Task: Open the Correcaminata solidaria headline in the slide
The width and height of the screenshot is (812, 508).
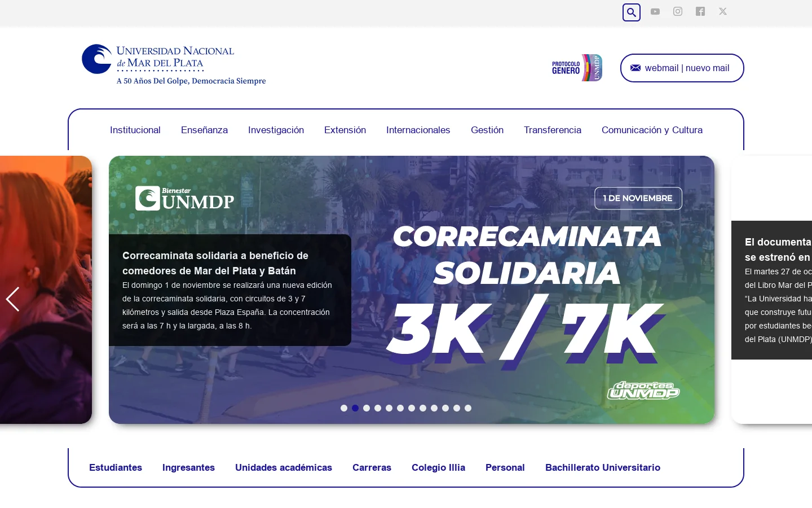Action: pyautogui.click(x=215, y=263)
